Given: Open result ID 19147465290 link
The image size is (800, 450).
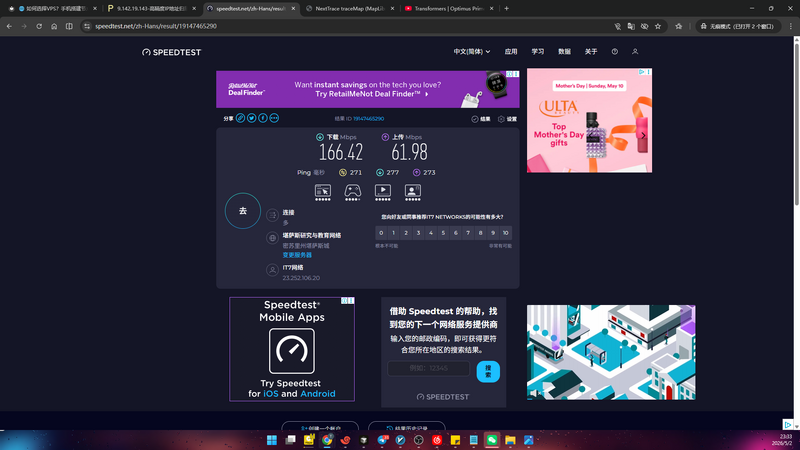Looking at the screenshot, I should click(368, 118).
